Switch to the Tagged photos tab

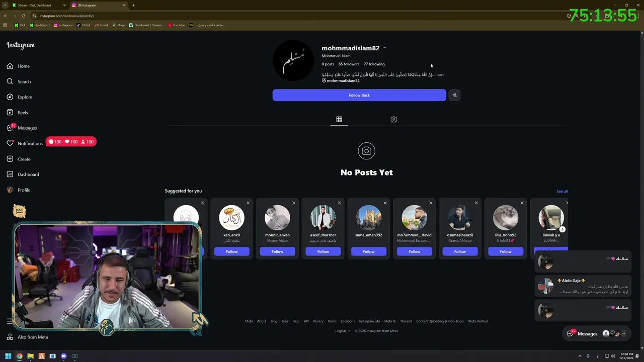393,119
